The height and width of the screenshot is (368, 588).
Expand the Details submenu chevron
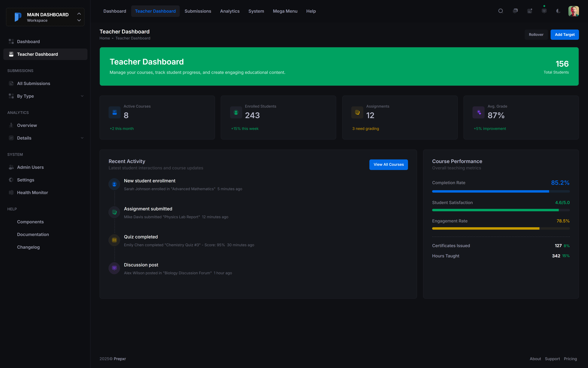(82, 138)
